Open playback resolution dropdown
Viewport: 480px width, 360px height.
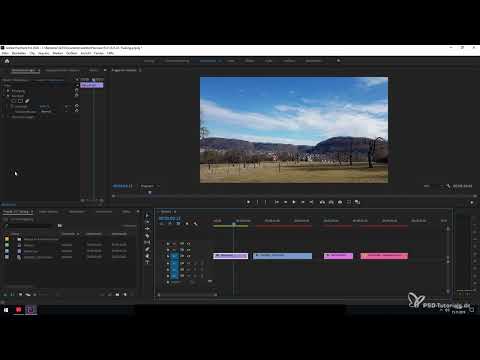(433, 186)
